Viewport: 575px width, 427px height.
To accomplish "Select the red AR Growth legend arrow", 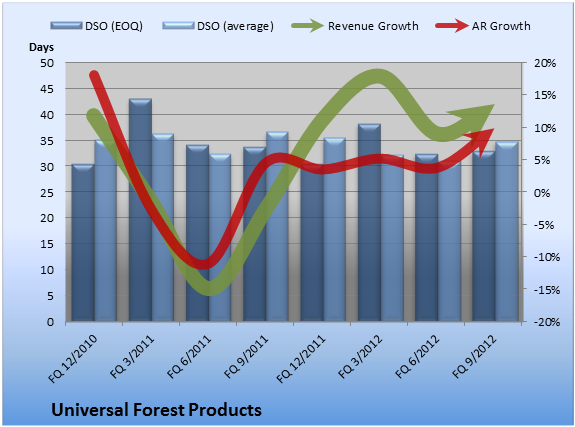I will [452, 26].
